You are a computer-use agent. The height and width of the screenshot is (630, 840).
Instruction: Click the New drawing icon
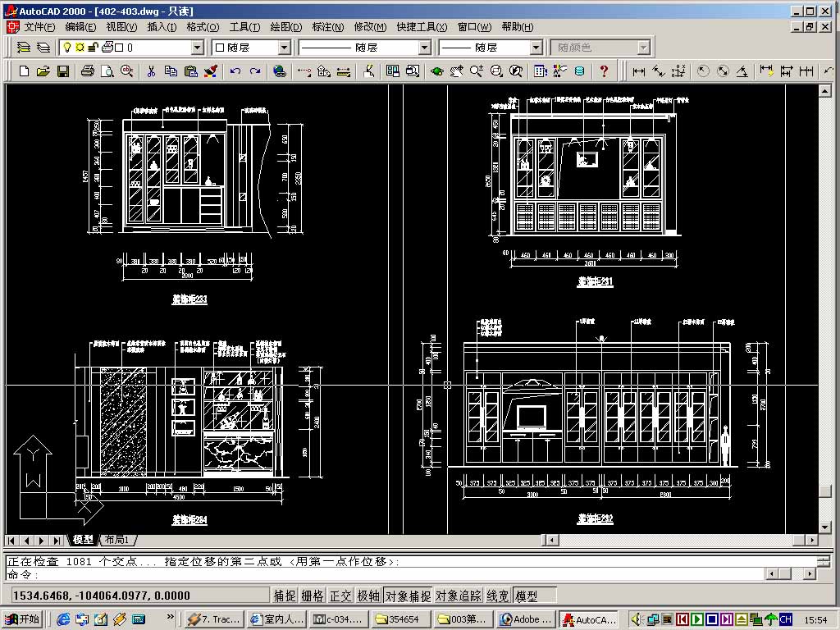[x=24, y=71]
